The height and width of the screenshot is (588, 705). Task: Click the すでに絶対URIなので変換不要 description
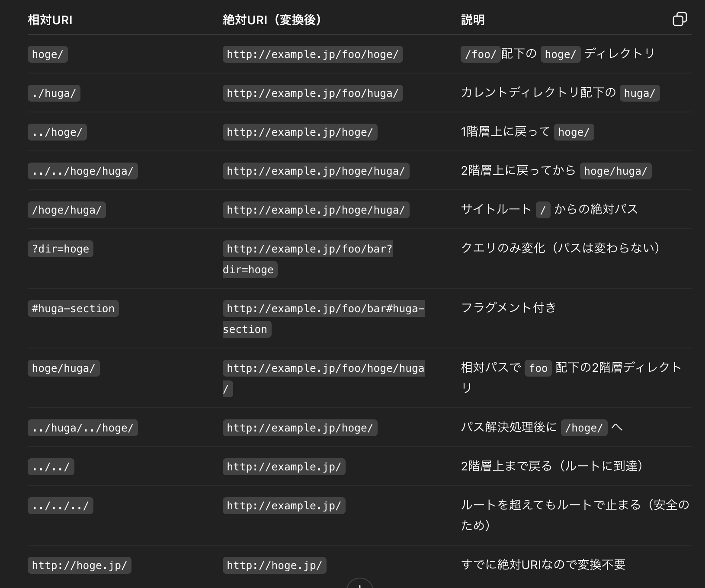543,565
